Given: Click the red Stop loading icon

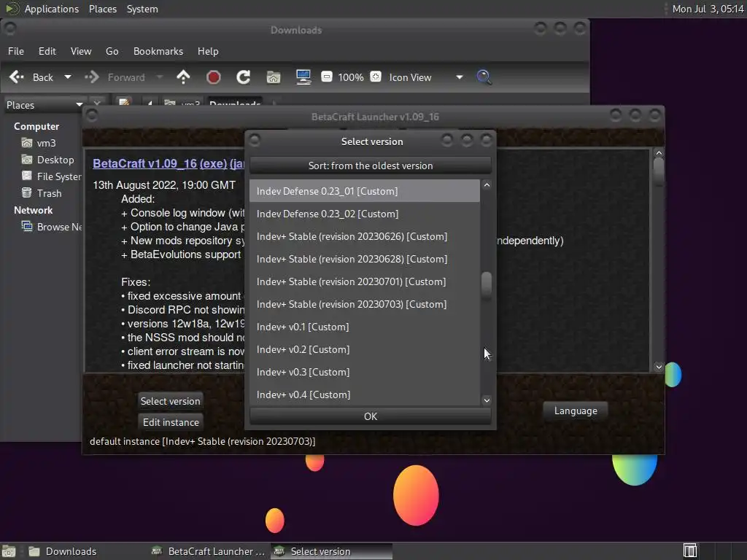Looking at the screenshot, I should point(214,77).
